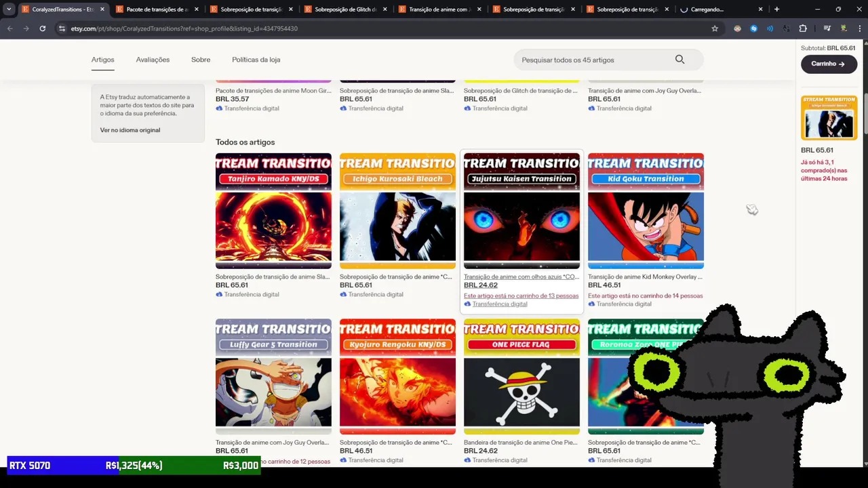
Task: Click the monkey face extension icon
Action: (x=737, y=28)
